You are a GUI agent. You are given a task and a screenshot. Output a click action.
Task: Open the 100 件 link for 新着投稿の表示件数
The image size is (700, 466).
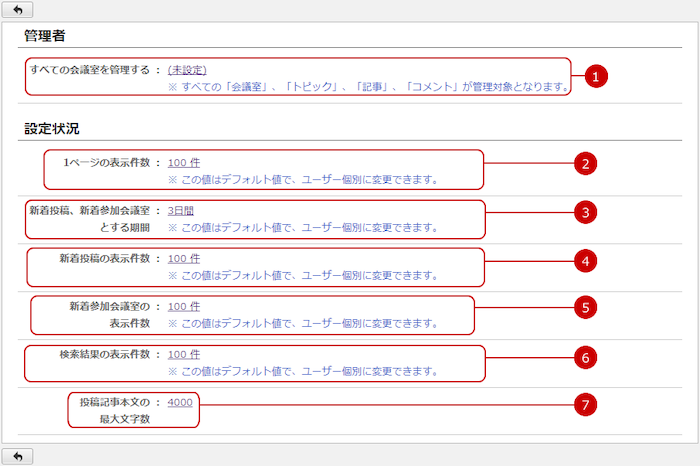coord(184,258)
